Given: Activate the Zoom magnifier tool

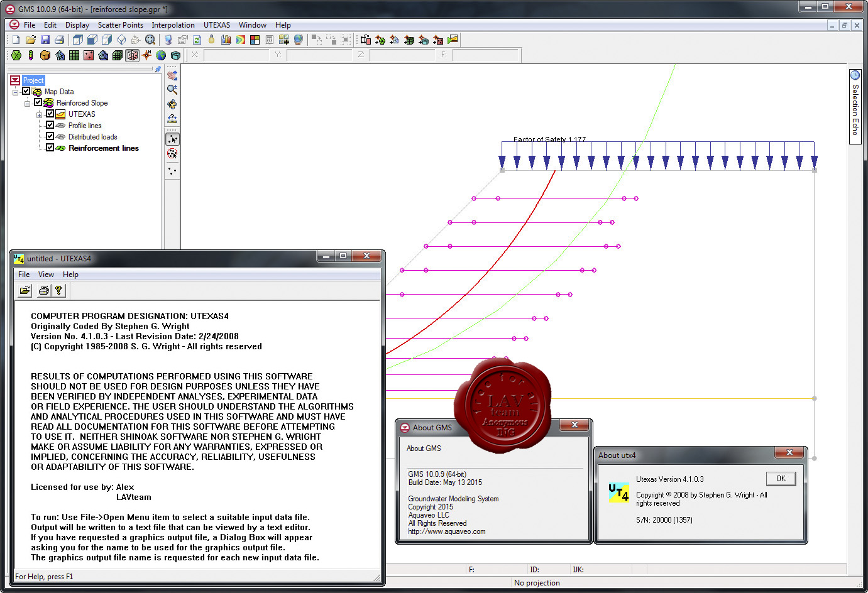Looking at the screenshot, I should coord(172,89).
